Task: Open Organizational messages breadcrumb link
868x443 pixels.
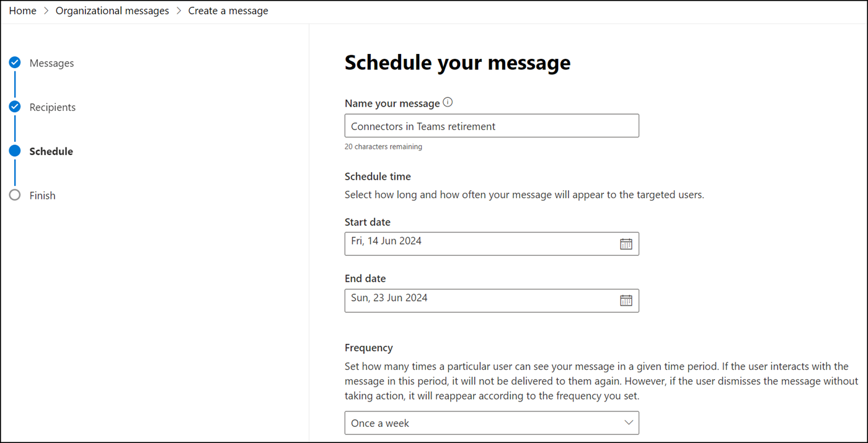Action: 112,11
